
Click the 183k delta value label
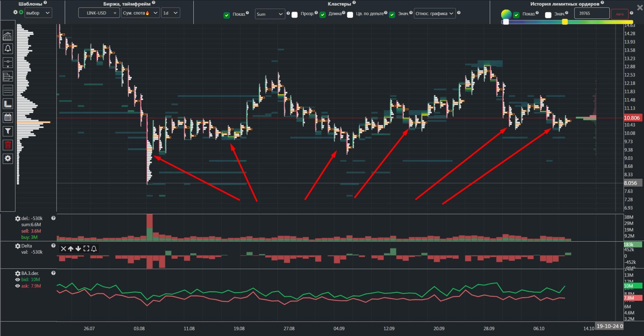[633, 244]
